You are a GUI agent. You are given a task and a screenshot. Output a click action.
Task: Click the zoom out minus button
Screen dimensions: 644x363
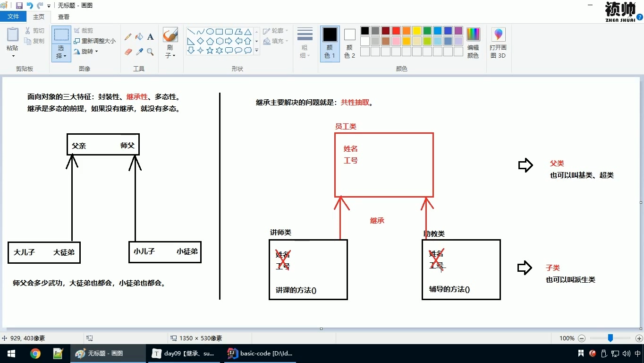(582, 338)
